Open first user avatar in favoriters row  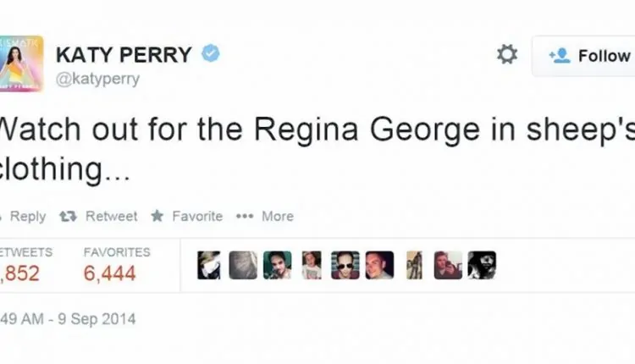(209, 265)
